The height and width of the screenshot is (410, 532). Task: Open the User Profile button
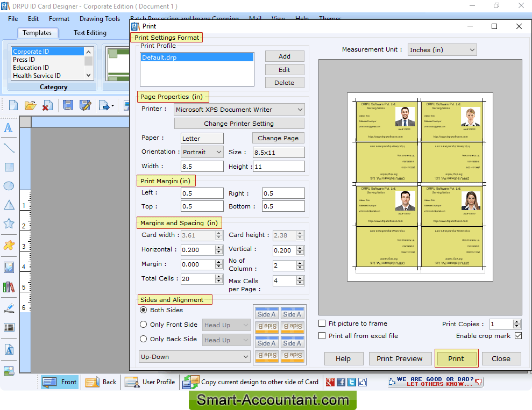point(150,382)
